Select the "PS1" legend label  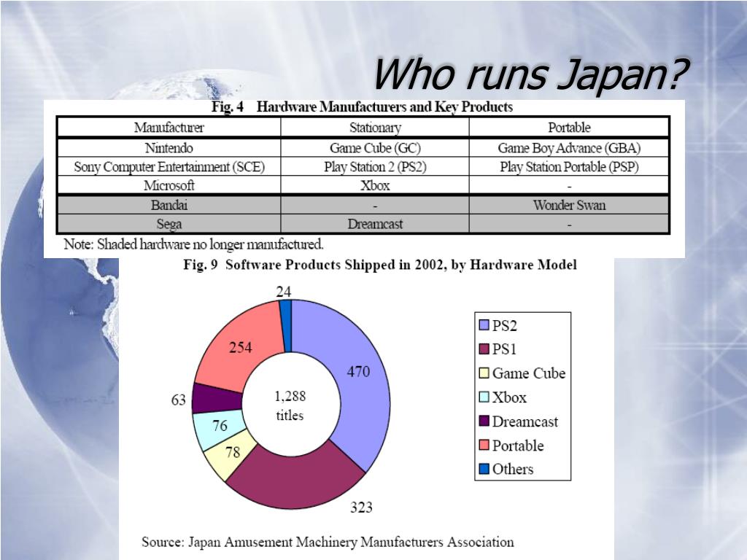[505, 349]
